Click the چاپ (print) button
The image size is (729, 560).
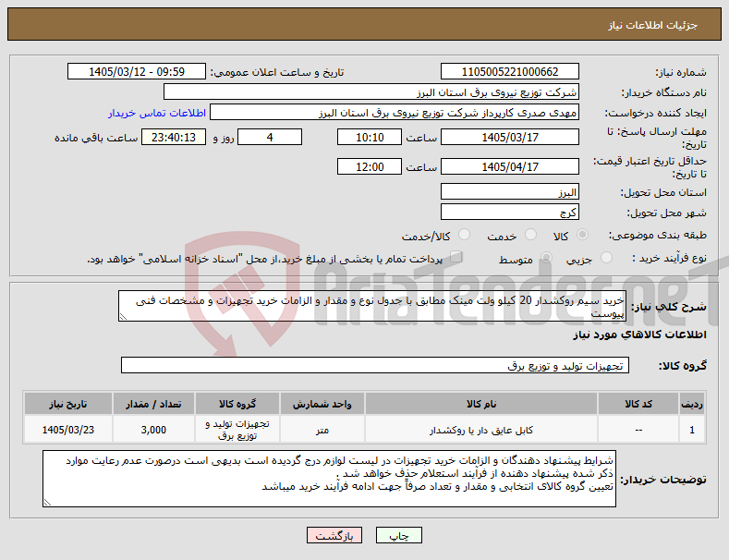coord(399,536)
